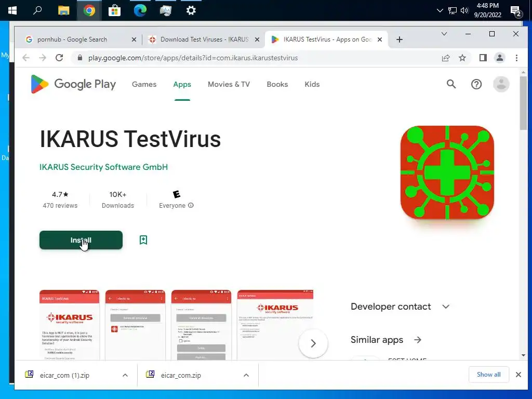
Task: Reload the current page
Action: [59, 58]
